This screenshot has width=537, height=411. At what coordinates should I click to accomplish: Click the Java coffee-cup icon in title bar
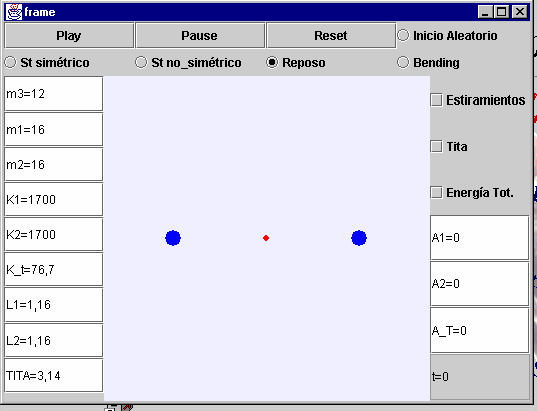pyautogui.click(x=14, y=12)
